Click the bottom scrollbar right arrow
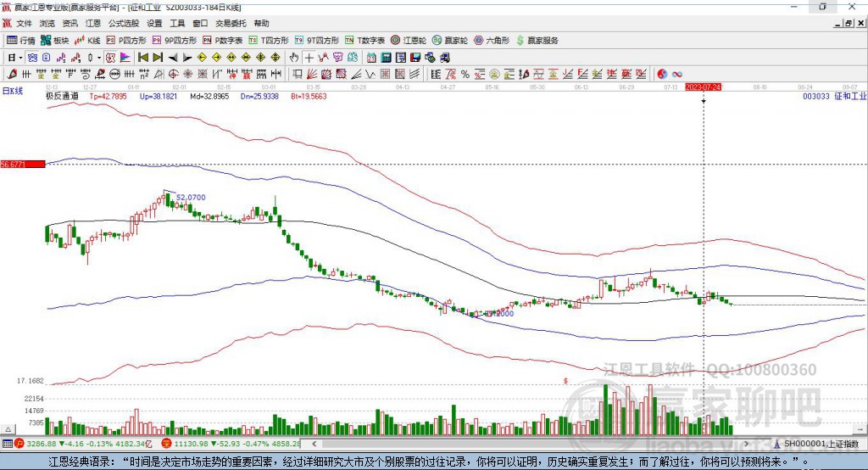Viewport: 868px width, 470px height. (x=746, y=444)
